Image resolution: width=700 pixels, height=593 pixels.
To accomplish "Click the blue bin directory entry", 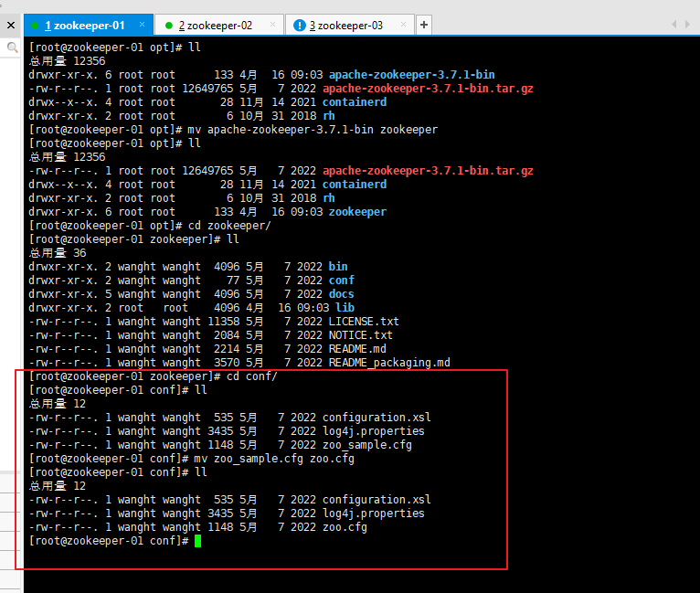I will (x=338, y=267).
